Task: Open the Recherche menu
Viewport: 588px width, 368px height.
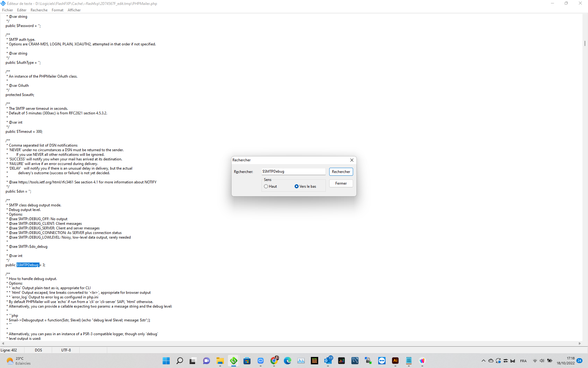Action: click(x=39, y=10)
